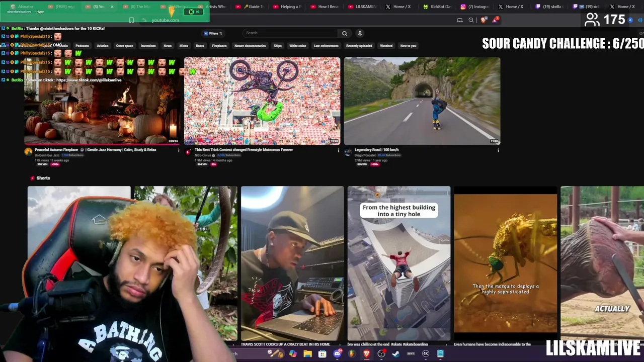Open Copilot from the taskbar
This screenshot has width=644, height=362.
pyautogui.click(x=293, y=354)
